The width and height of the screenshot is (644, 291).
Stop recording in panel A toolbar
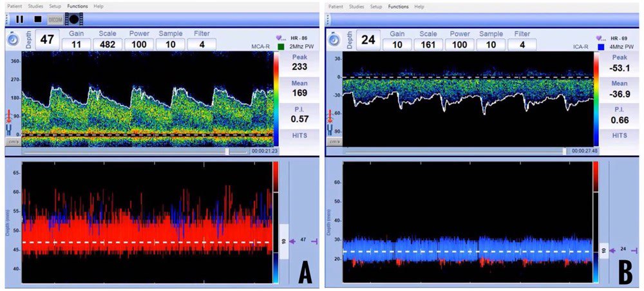coord(38,19)
